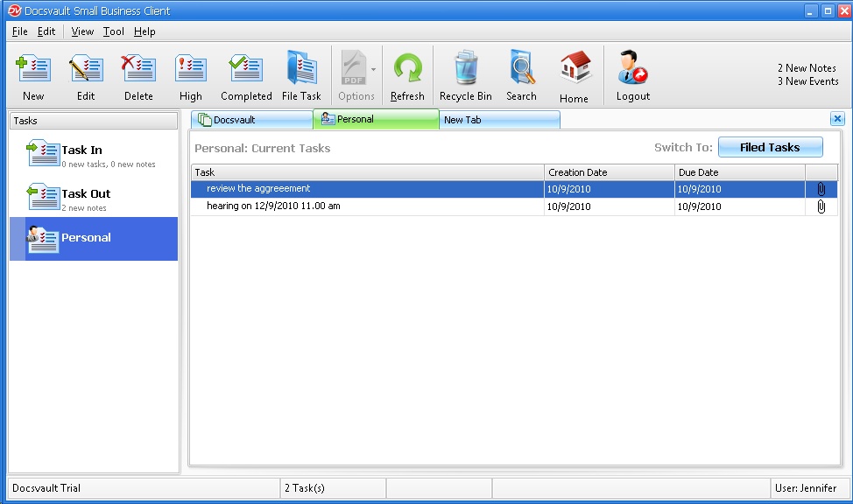Switch to the New Tab tab
853x504 pixels.
pyautogui.click(x=499, y=120)
